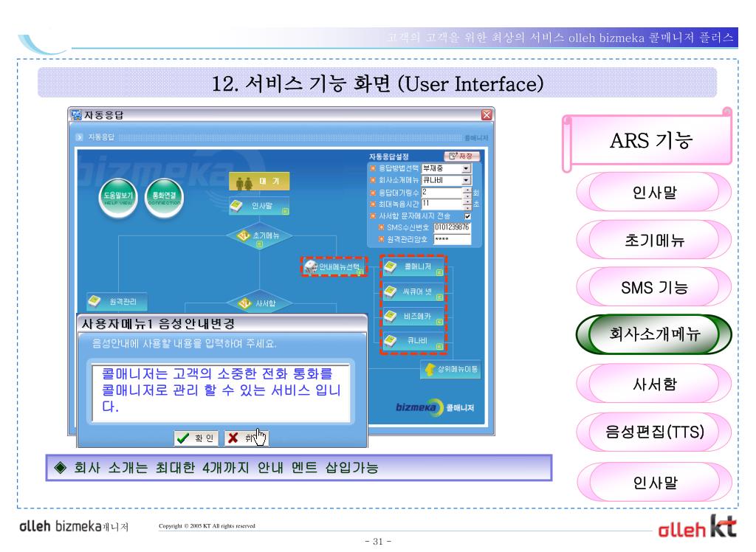Screen dimensions: 756x552
Task: Save settings with the 저장 button
Action: coord(461,156)
